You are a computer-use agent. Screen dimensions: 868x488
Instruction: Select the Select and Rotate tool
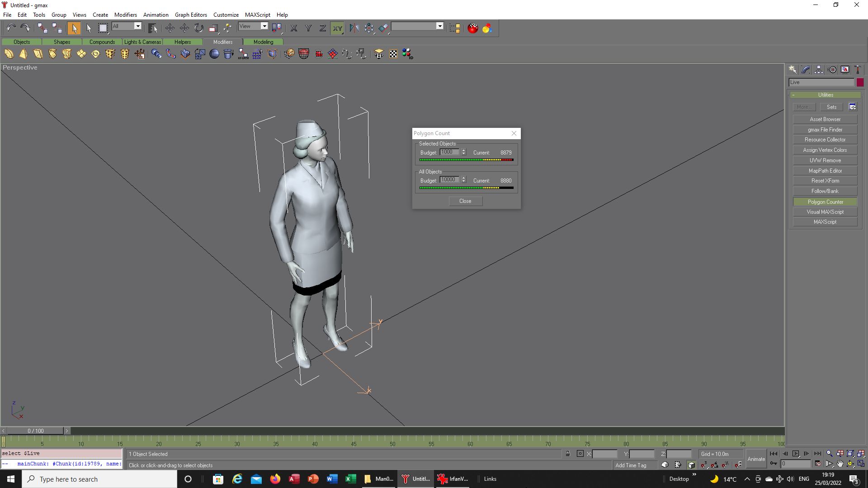pos(198,28)
